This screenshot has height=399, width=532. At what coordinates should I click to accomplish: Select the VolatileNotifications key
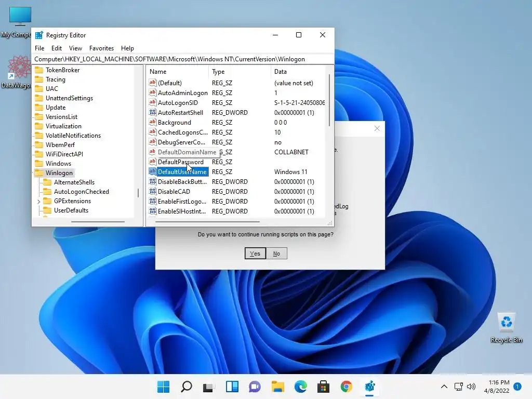coord(73,136)
